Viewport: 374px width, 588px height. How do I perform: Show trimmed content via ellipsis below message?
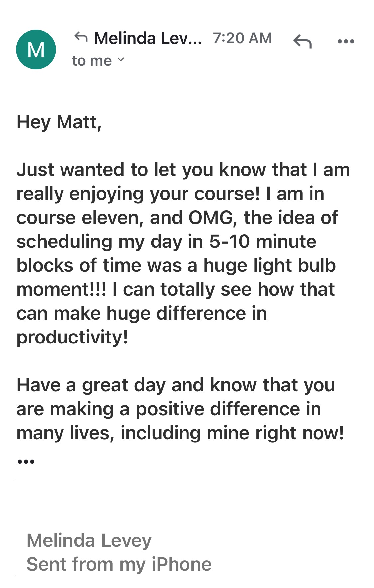point(26,461)
